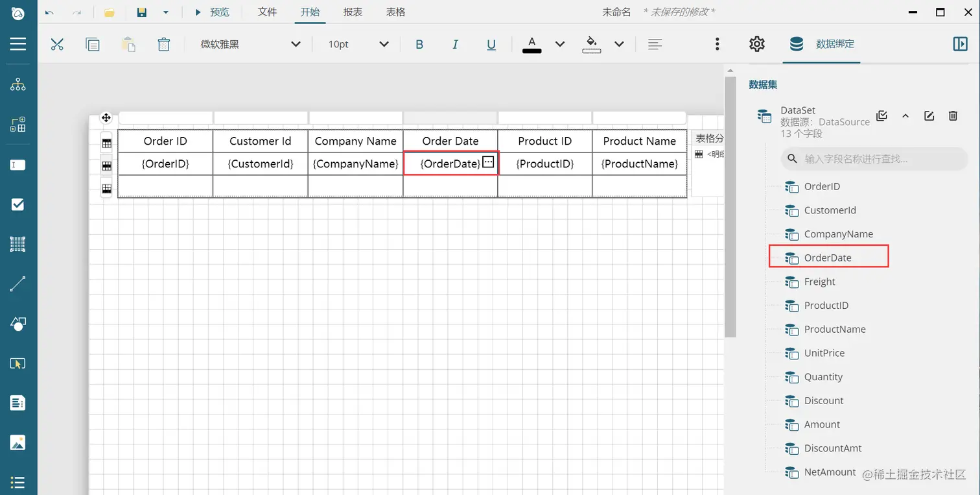Click the multi-select fields icon for DataSet
The height and width of the screenshot is (495, 980).
click(881, 115)
